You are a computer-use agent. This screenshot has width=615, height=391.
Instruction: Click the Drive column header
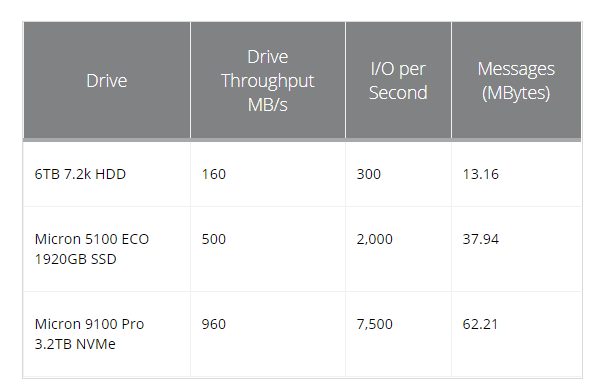(107, 80)
